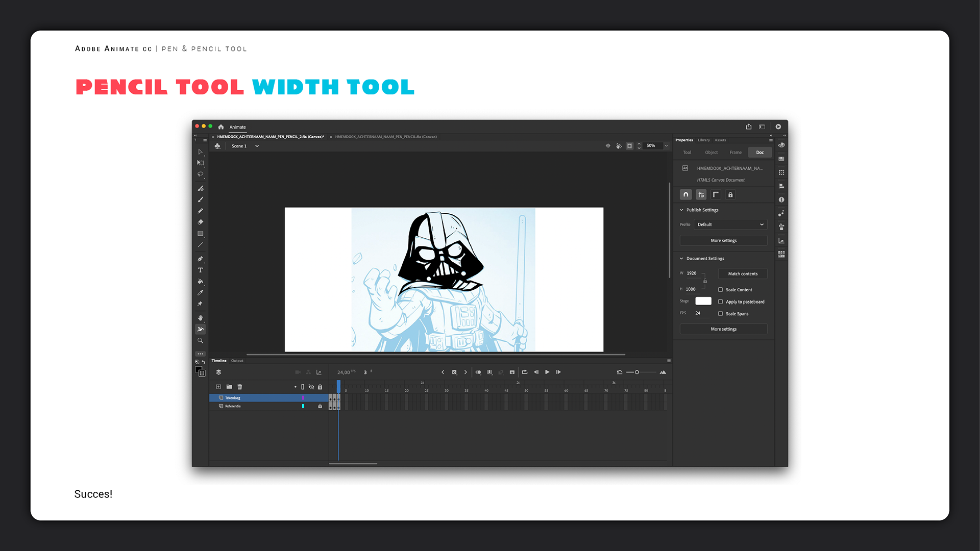Select the Paint Bucket tool
The height and width of the screenshot is (551, 980).
click(200, 281)
